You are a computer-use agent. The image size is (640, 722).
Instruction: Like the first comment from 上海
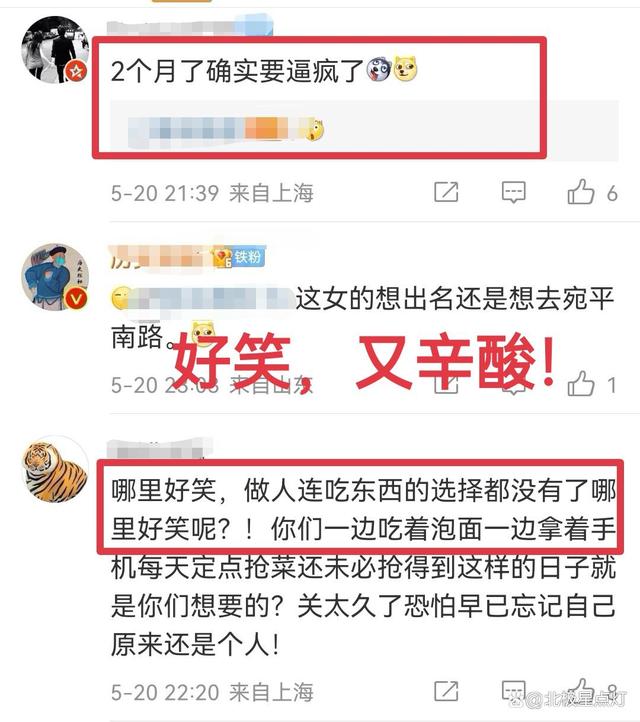[x=581, y=192]
